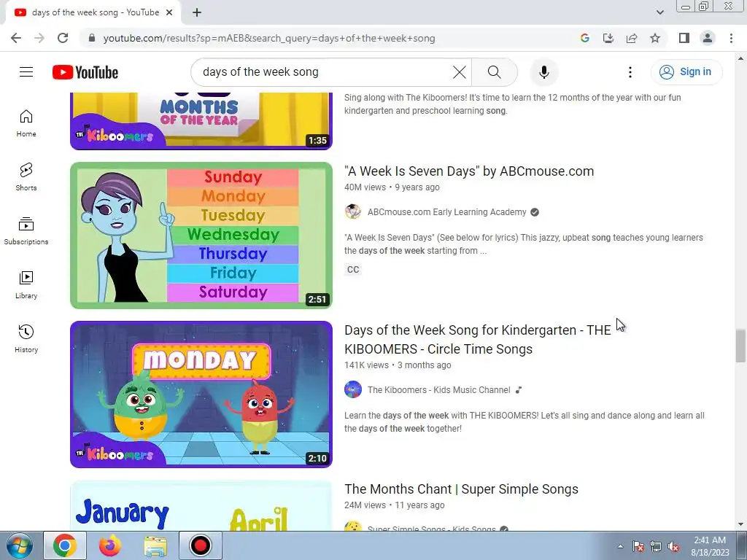
Task: Click the browser forward arrow
Action: (x=39, y=38)
